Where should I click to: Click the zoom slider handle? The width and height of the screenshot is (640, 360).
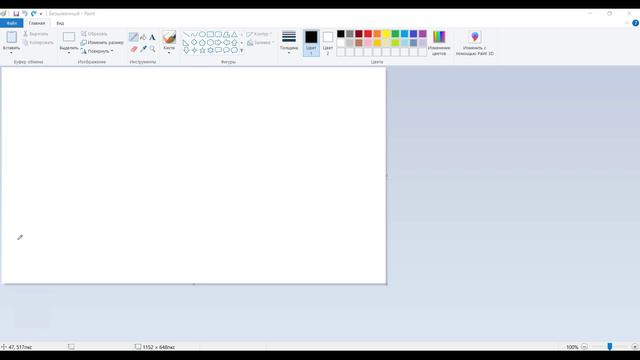pos(610,347)
